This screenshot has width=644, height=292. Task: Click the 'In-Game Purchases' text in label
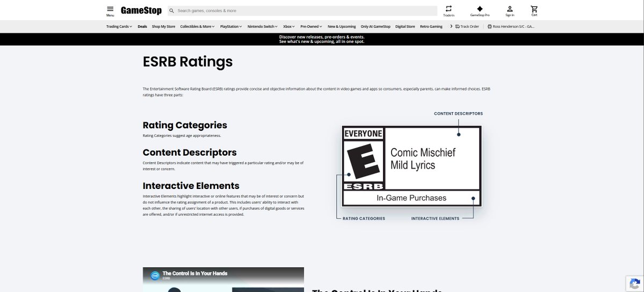pyautogui.click(x=411, y=198)
